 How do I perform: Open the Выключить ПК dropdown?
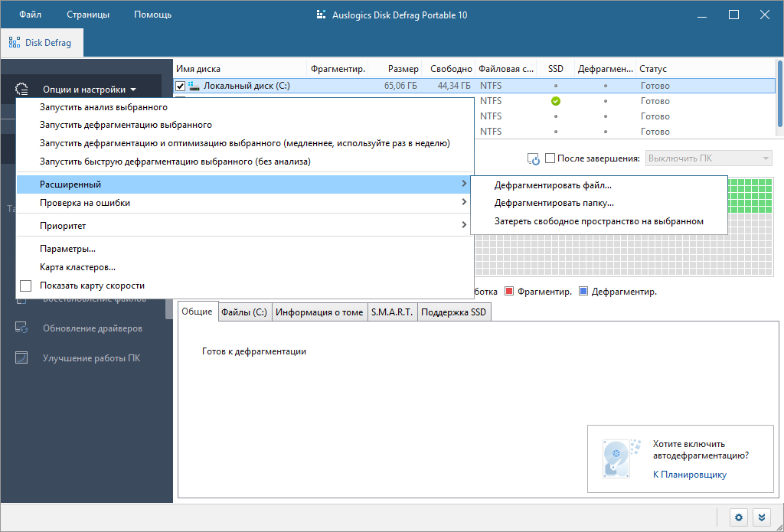tap(708, 158)
